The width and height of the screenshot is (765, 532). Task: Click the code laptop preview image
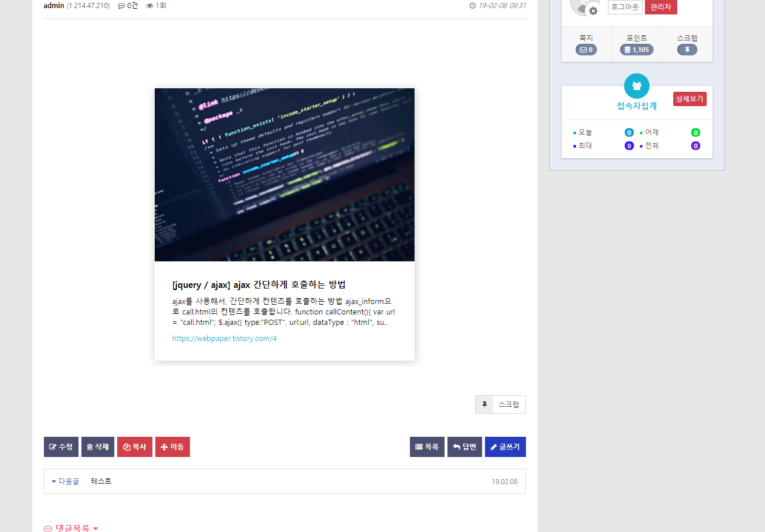(x=285, y=175)
